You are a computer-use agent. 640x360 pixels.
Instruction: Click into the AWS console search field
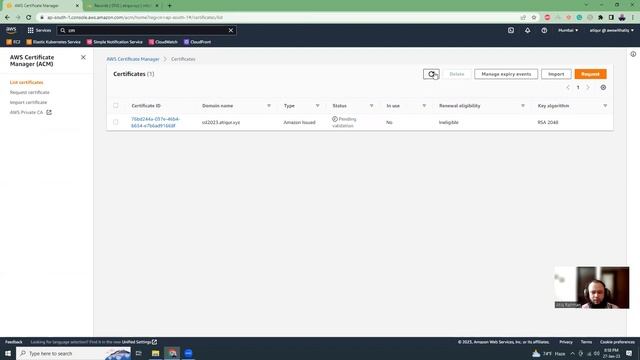(147, 30)
